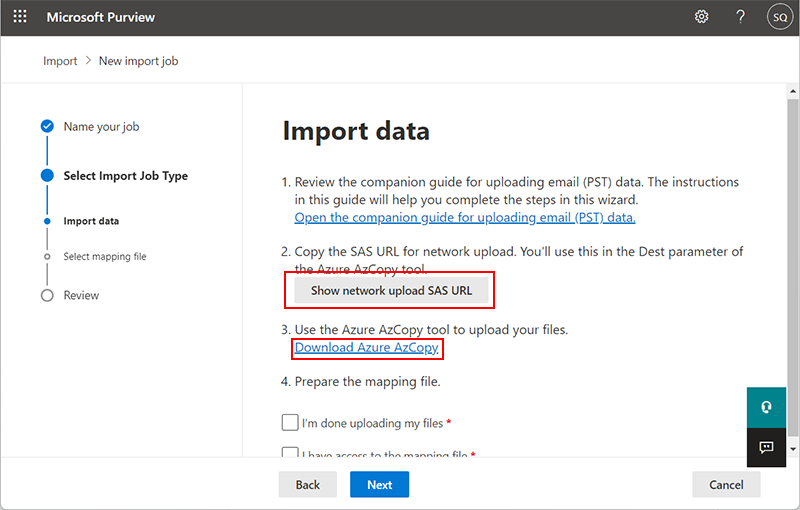Click the Review step circle
The width and height of the screenshot is (800, 510).
[47, 296]
